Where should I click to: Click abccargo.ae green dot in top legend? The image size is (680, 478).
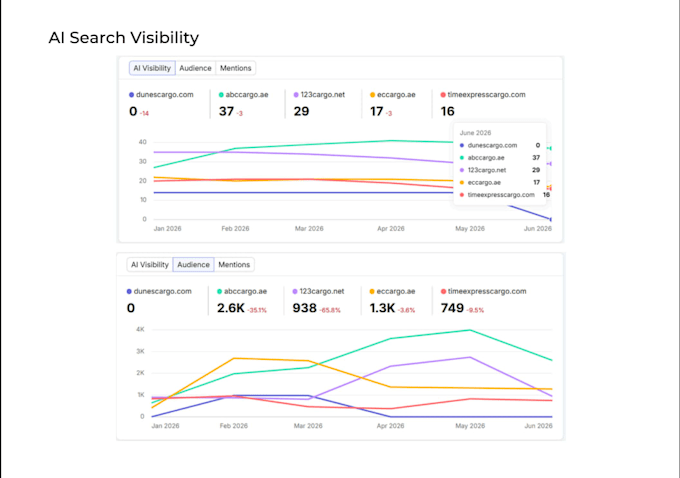pos(221,95)
